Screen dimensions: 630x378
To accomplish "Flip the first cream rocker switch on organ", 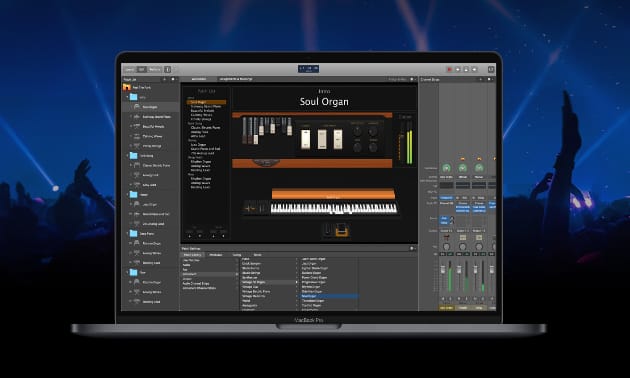I will [x=306, y=139].
